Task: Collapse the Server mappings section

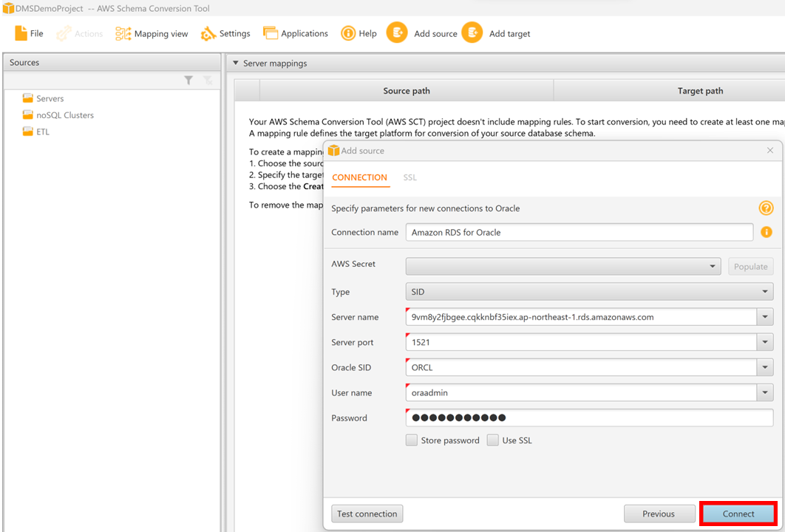Action: tap(236, 63)
